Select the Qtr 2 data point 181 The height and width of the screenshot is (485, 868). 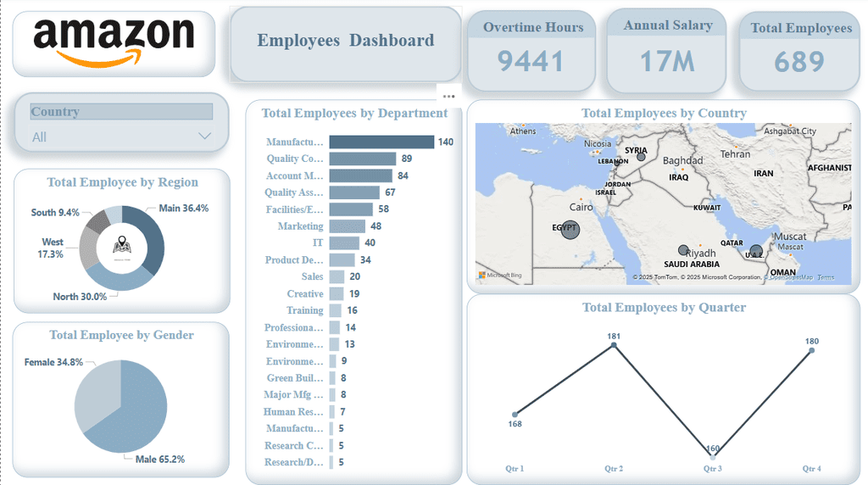pos(614,345)
